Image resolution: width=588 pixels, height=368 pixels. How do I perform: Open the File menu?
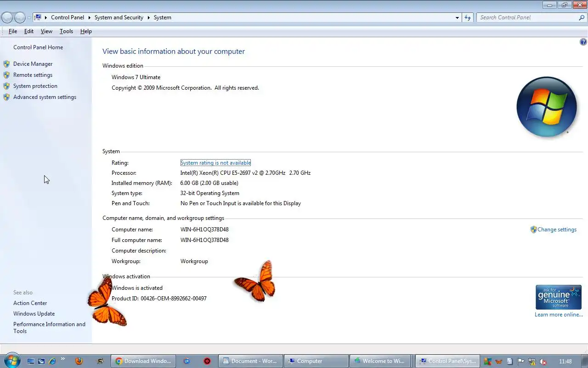pyautogui.click(x=13, y=31)
